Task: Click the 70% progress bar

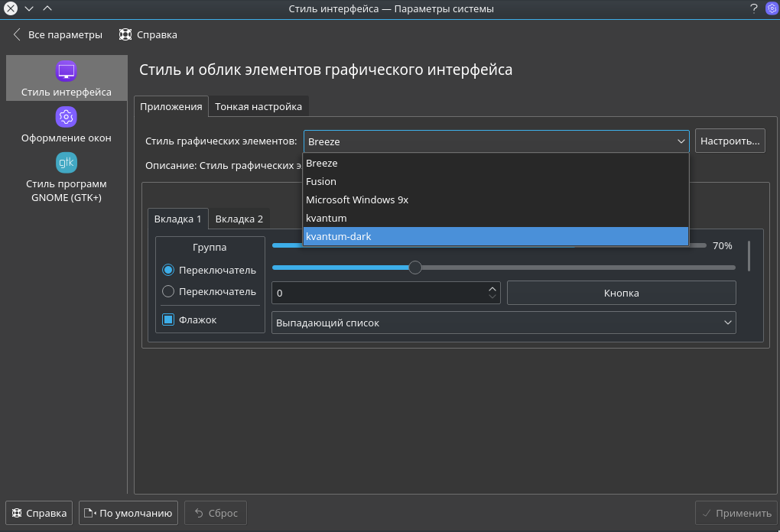Action: coord(489,245)
